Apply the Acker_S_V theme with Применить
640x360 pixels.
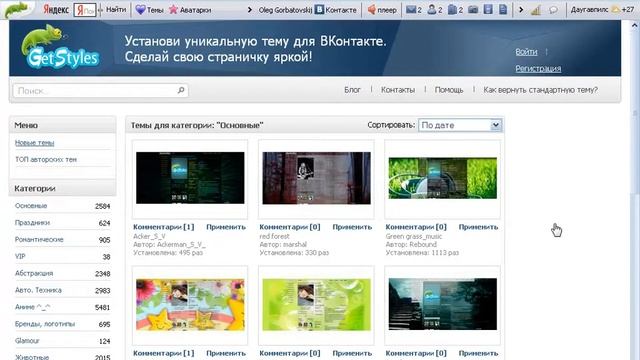(226, 227)
